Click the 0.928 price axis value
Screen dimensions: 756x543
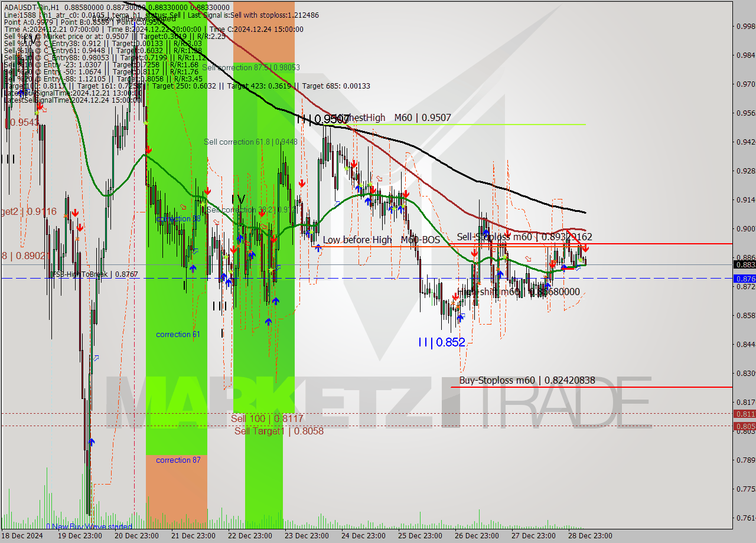pos(745,171)
